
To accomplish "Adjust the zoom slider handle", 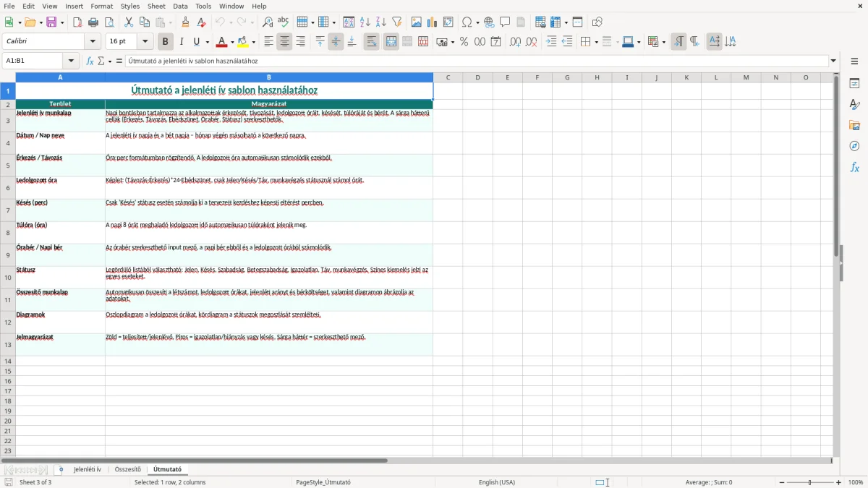I will (x=809, y=482).
